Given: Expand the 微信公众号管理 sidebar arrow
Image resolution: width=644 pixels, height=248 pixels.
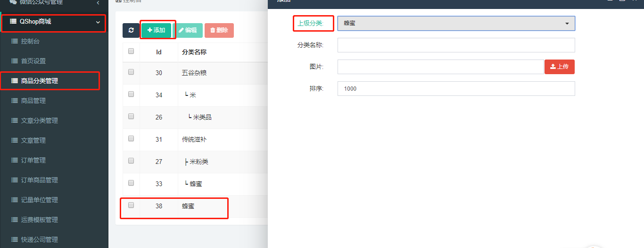Looking at the screenshot, I should tap(98, 3).
